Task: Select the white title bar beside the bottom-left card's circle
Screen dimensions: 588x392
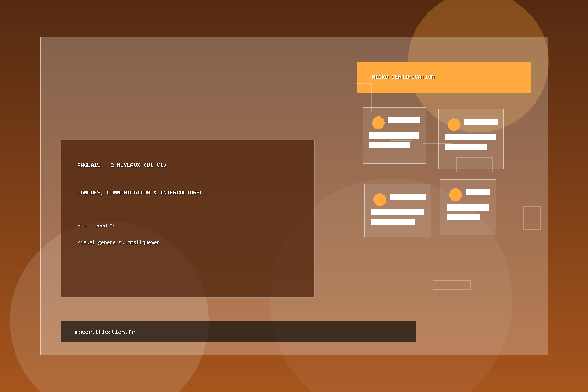Action: [408, 197]
